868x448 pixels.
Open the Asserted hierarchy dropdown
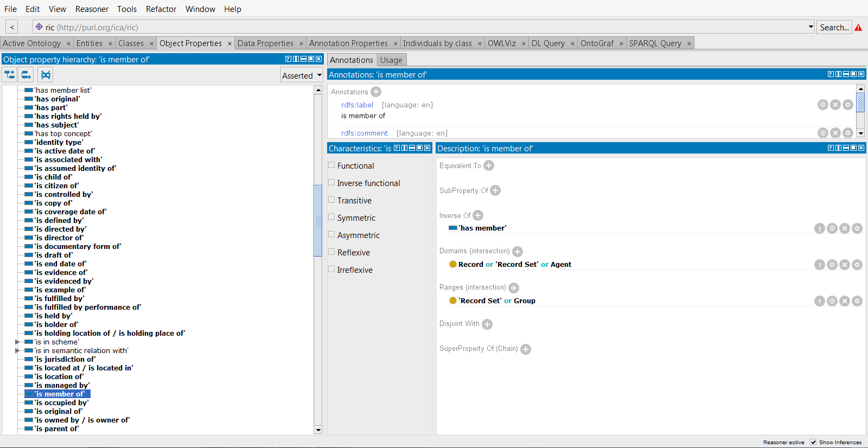point(302,75)
